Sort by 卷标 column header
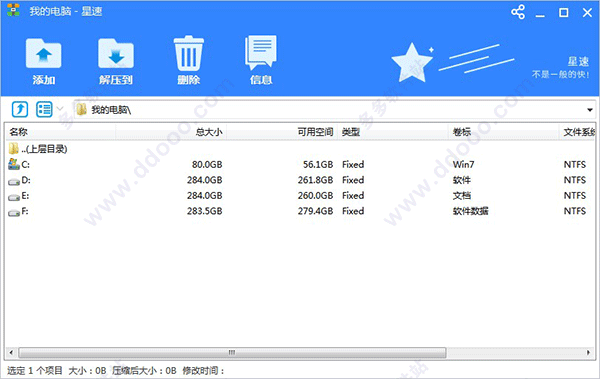 tap(503, 132)
